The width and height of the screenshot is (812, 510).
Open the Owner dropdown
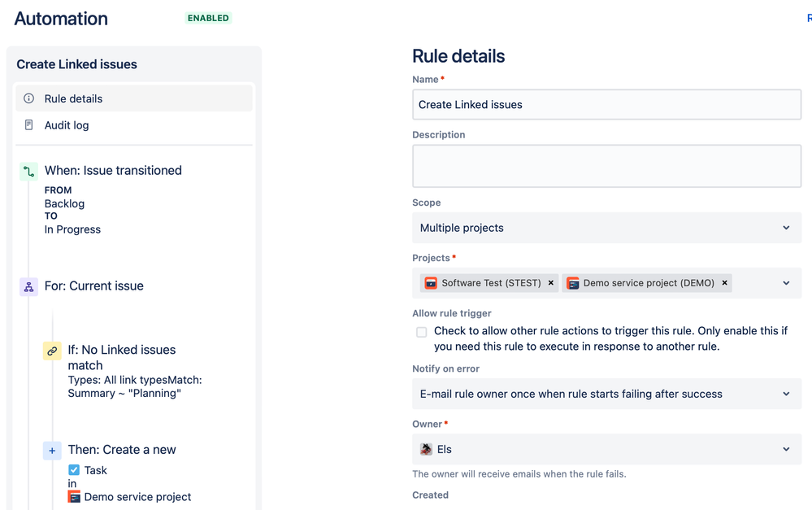click(606, 449)
